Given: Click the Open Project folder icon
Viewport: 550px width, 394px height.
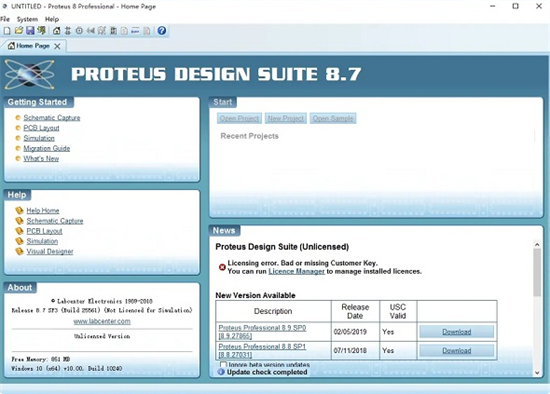Looking at the screenshot, I should pos(19,31).
